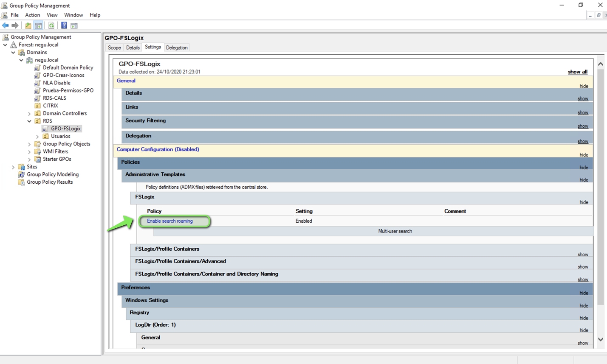Switch to the Delegation tab

click(177, 47)
